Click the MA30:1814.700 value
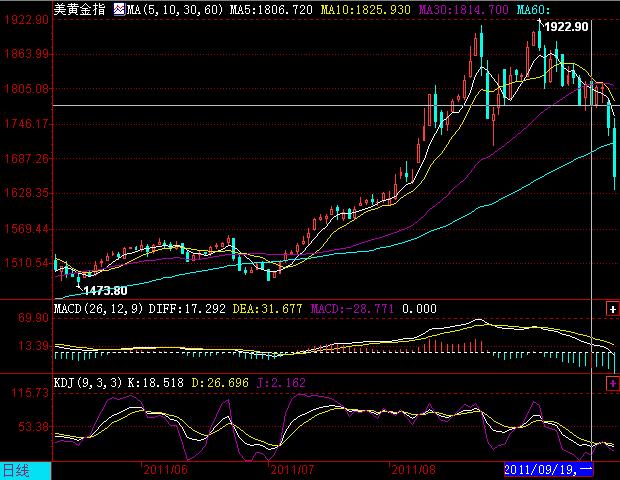620x480 pixels. pyautogui.click(x=463, y=9)
